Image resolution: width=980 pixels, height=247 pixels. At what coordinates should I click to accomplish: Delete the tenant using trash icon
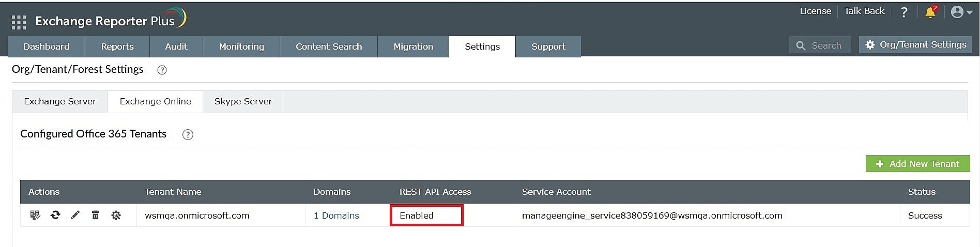click(x=96, y=215)
